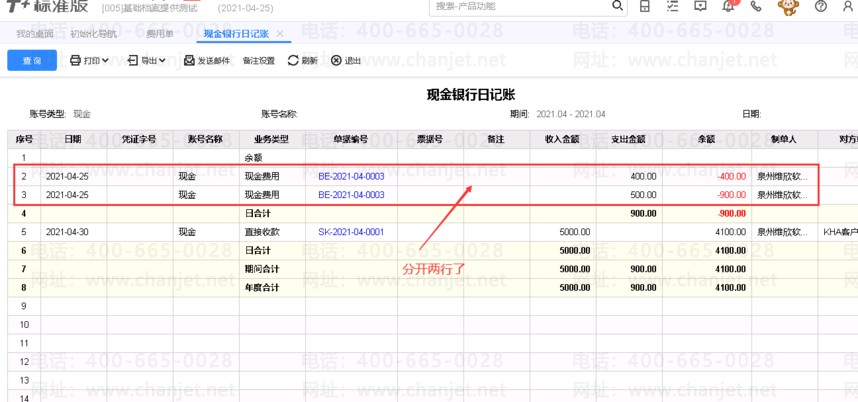Screen dimensions: 858x402
Task: Open BE-2021-04-0003 link in row 2
Action: 351,177
